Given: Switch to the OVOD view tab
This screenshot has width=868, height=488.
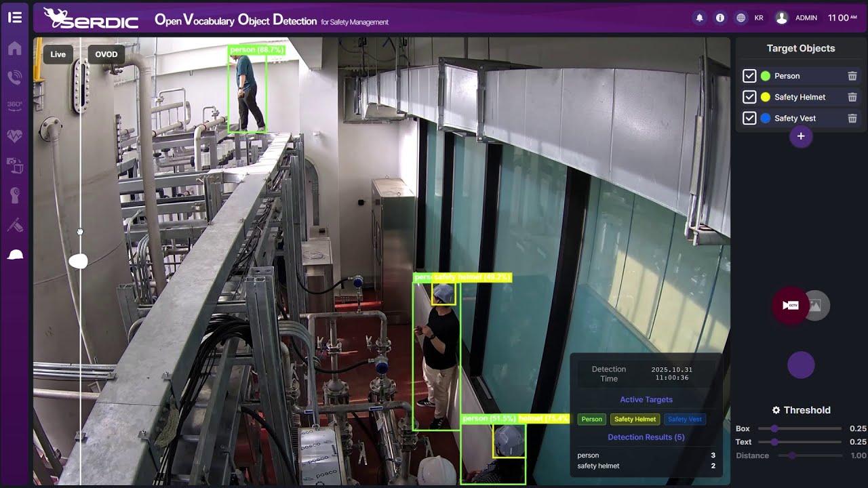Looking at the screenshot, I should 106,54.
